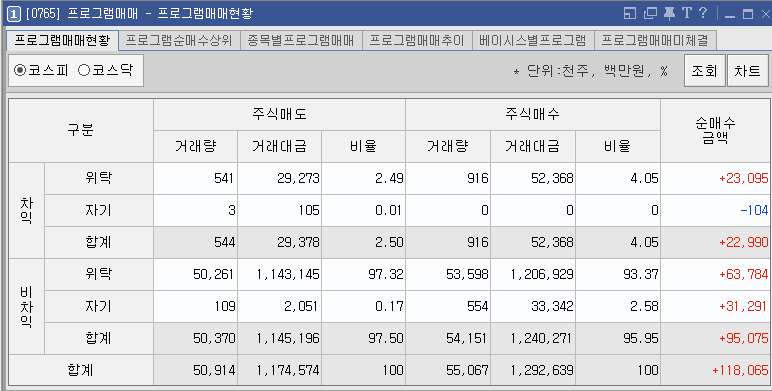Click the buy amount cell 33,342
Viewport: 772px width, 391px height.
533,306
